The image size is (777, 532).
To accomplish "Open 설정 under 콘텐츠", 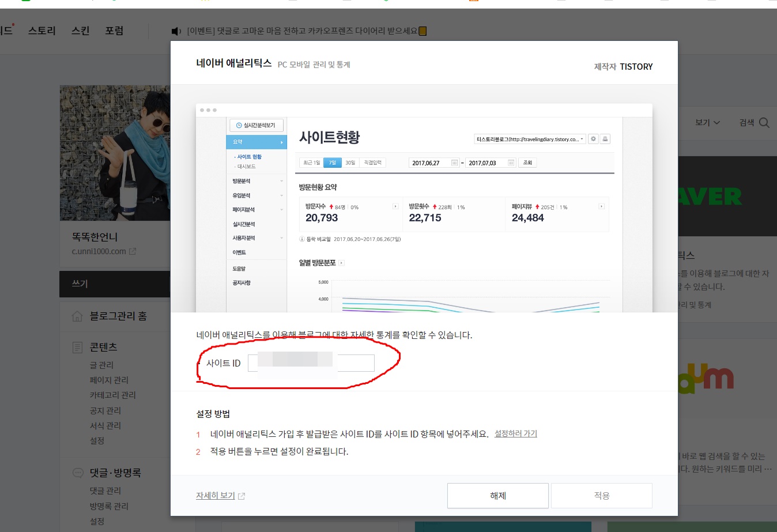I will (x=97, y=440).
